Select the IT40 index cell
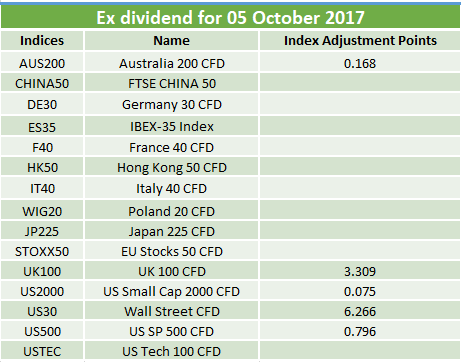The width and height of the screenshot is (461, 362). (42, 189)
